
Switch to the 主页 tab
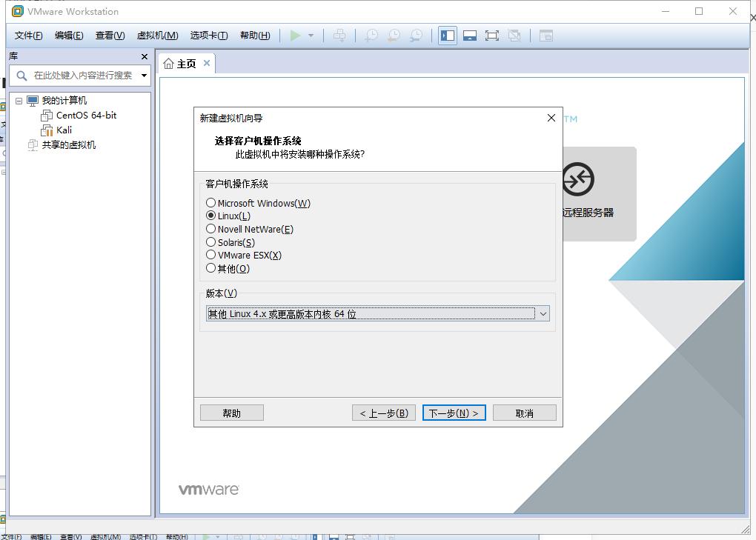[x=186, y=64]
